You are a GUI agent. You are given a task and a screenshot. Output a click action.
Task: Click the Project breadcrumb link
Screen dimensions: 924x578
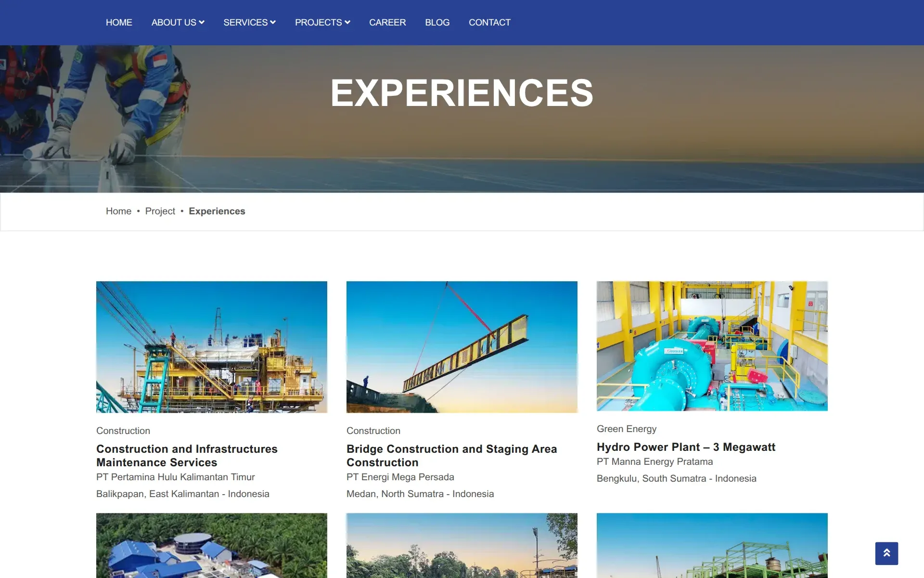coord(160,211)
